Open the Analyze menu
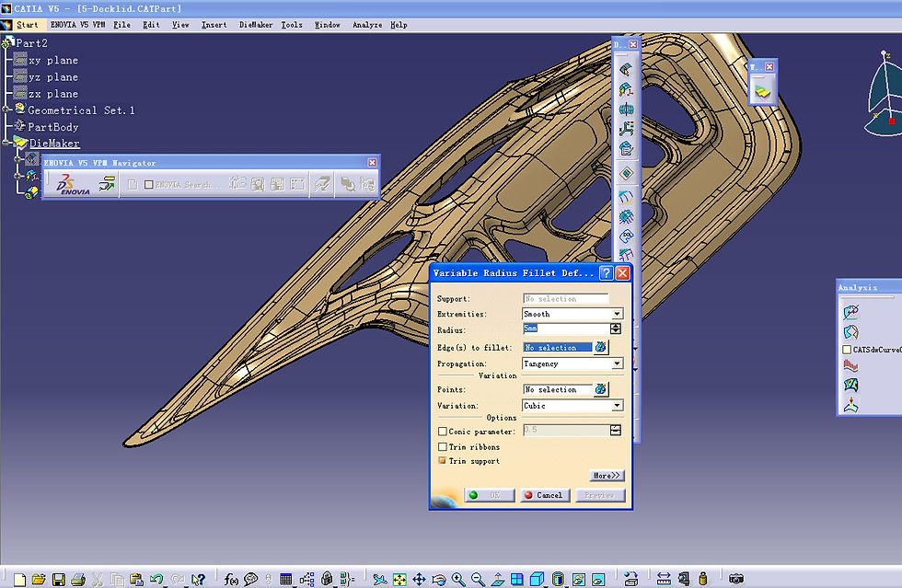The image size is (902, 588). tap(367, 25)
